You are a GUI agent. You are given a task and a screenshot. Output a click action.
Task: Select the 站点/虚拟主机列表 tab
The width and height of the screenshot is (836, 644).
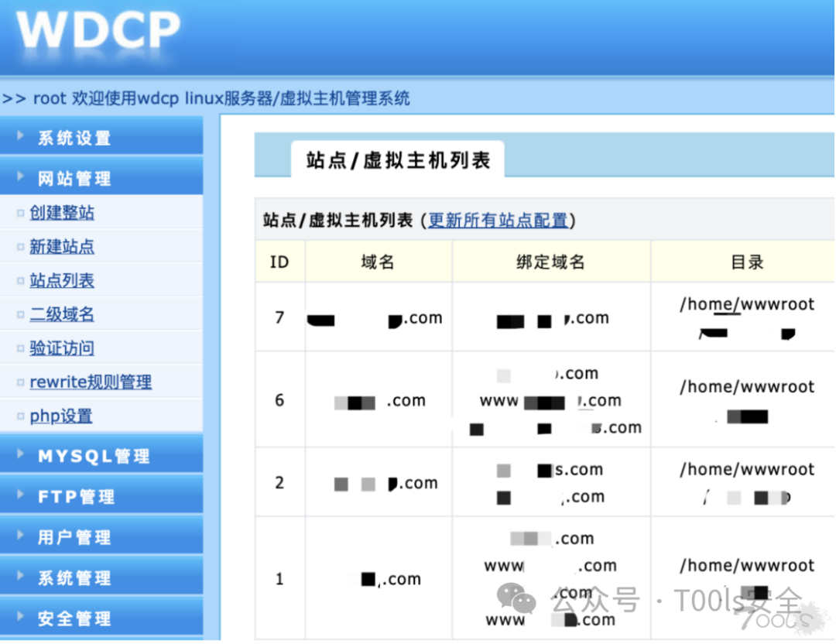(398, 160)
